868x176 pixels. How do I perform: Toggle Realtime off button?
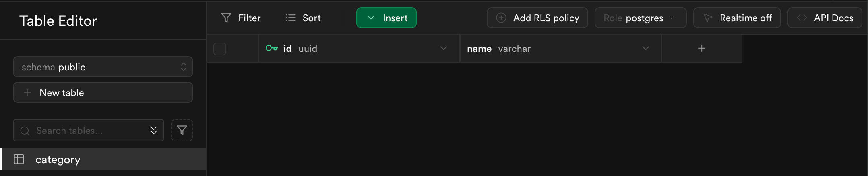click(737, 18)
